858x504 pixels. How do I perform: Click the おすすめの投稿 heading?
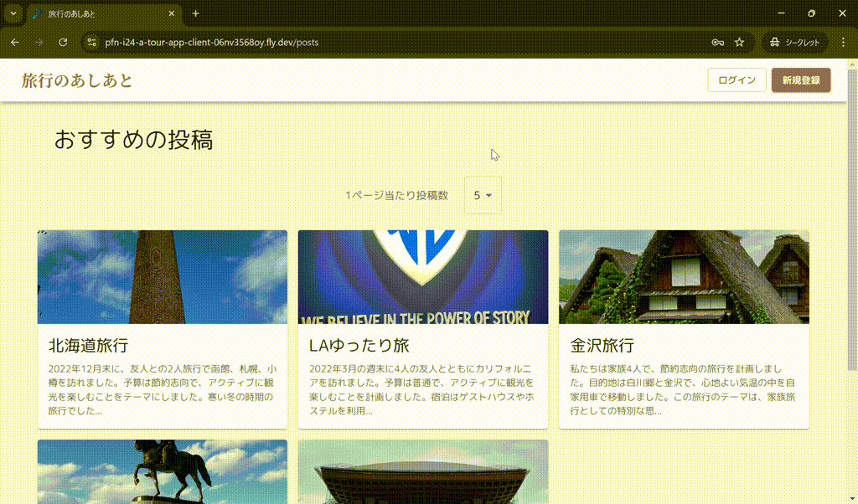point(133,140)
